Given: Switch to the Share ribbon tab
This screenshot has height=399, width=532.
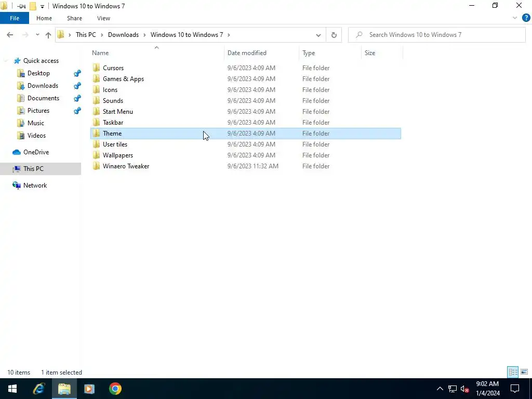Looking at the screenshot, I should click(x=74, y=18).
